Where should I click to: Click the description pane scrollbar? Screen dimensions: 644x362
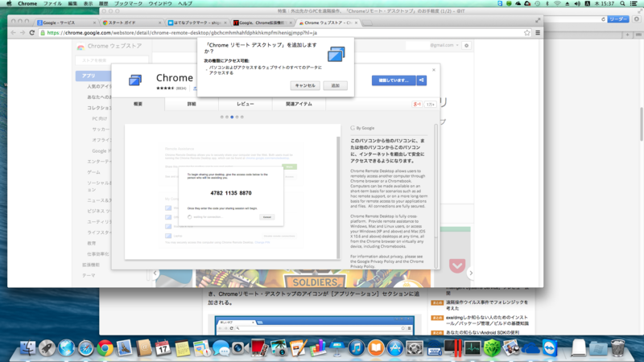436,180
